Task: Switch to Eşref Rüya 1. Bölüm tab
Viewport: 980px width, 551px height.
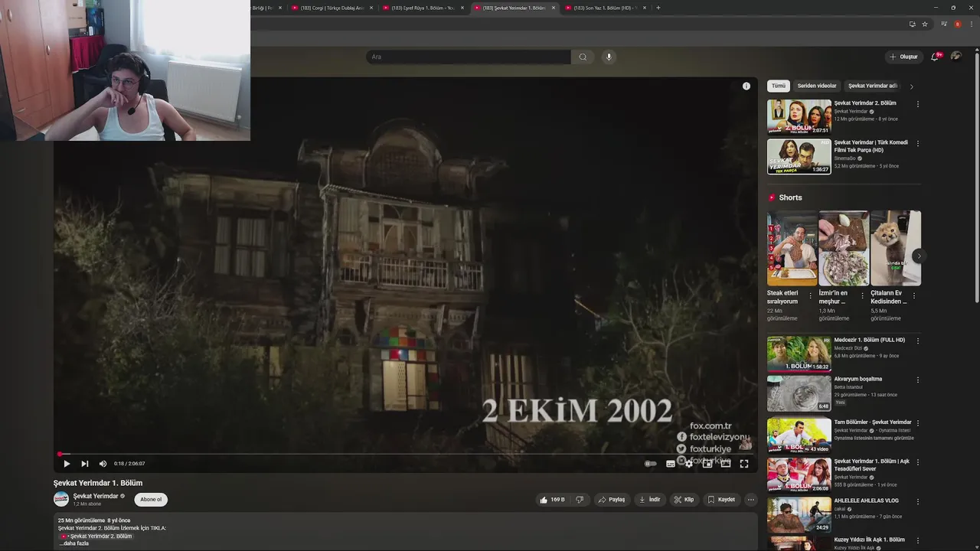Action: click(423, 8)
